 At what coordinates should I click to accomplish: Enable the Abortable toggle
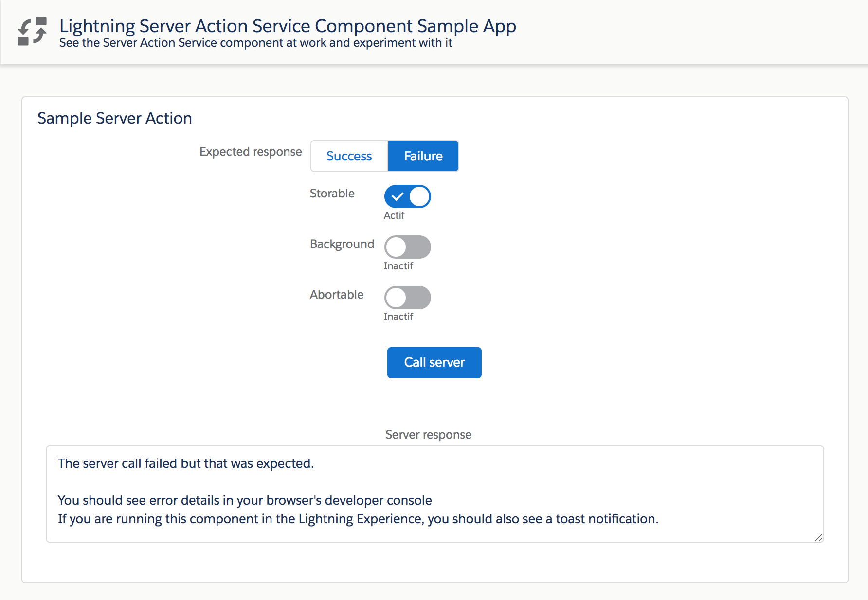[408, 298]
